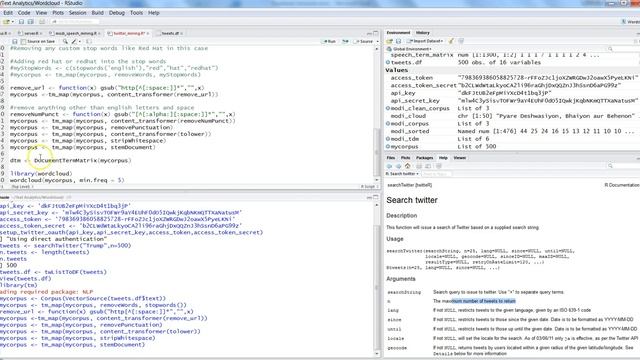Screen dimensions: 640x360
Task: Open the R Script file type selector
Action: pos(369,187)
